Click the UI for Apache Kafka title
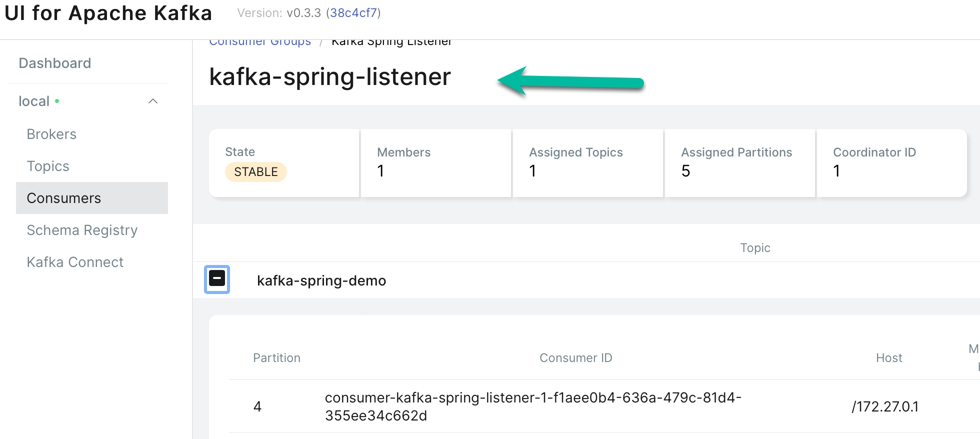Viewport: 980px width, 439px height. click(108, 13)
